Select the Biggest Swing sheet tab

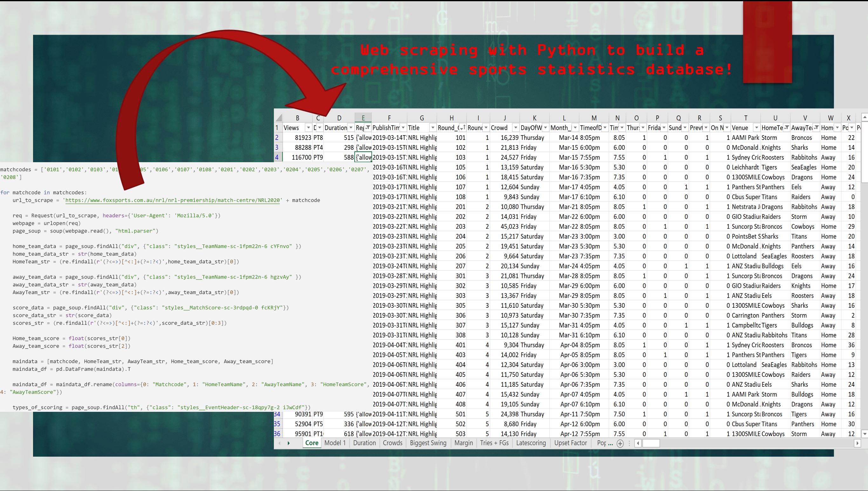click(x=428, y=443)
